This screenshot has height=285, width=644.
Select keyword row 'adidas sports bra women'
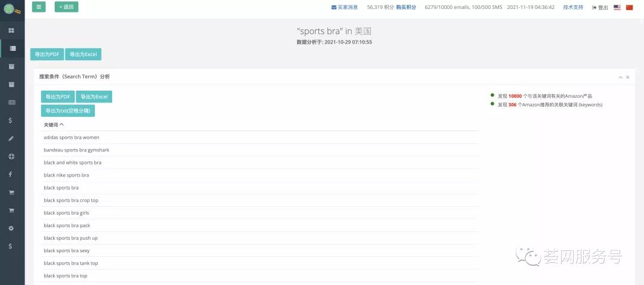[259, 137]
